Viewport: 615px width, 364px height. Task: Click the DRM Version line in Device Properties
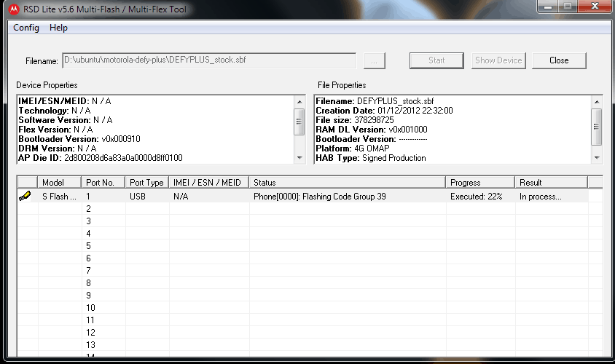click(x=58, y=149)
